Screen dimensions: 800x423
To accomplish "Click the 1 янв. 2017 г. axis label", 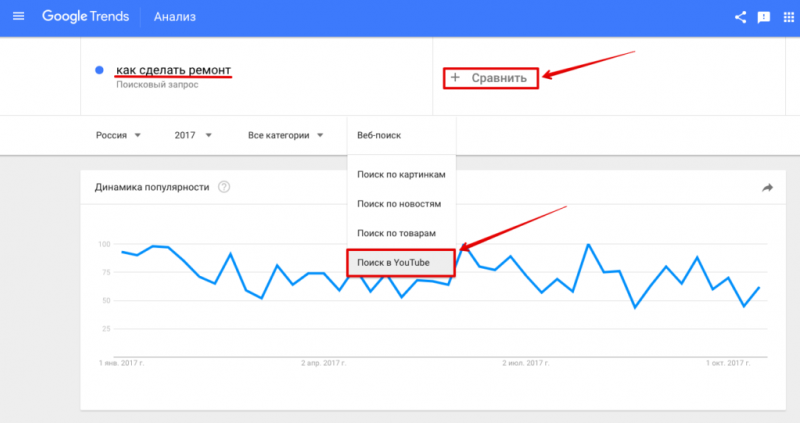I will (121, 363).
